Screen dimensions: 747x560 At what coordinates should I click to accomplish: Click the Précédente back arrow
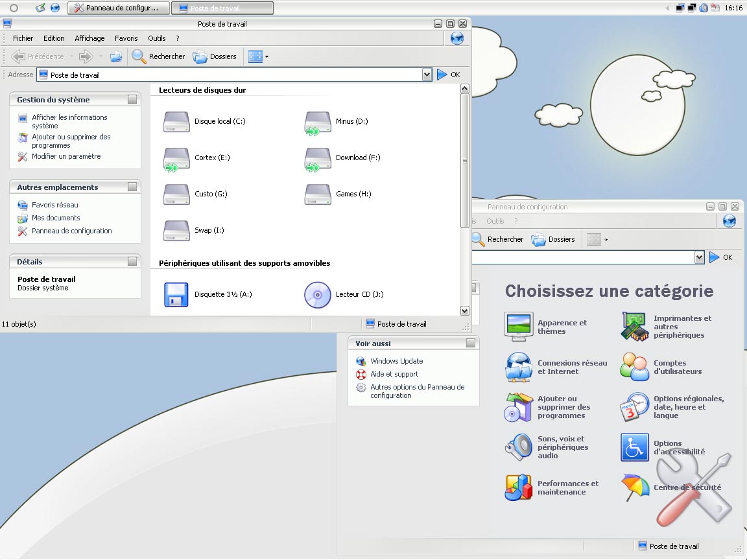click(x=18, y=56)
